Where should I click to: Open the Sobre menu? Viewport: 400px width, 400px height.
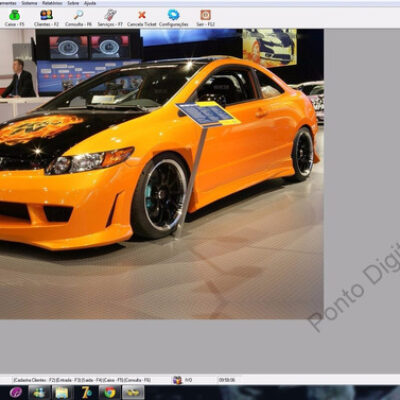[73, 3]
